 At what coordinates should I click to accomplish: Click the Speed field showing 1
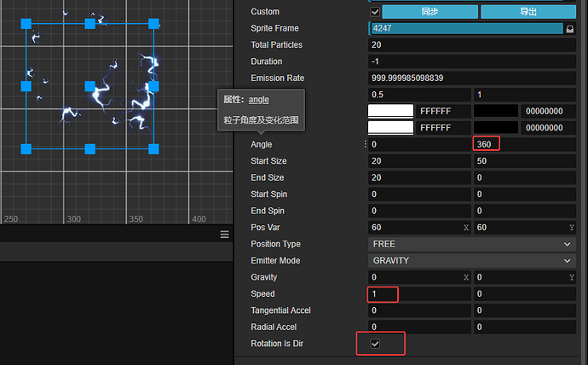(x=419, y=293)
